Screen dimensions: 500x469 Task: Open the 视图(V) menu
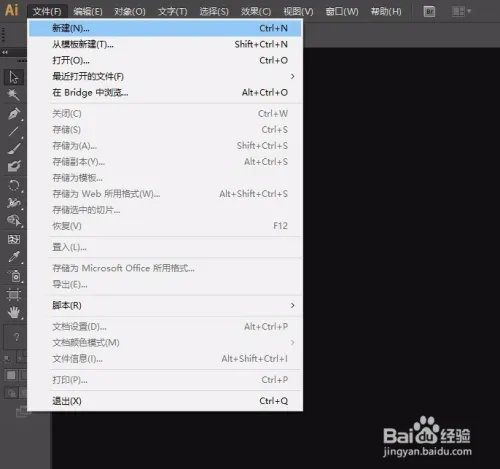[x=298, y=12]
